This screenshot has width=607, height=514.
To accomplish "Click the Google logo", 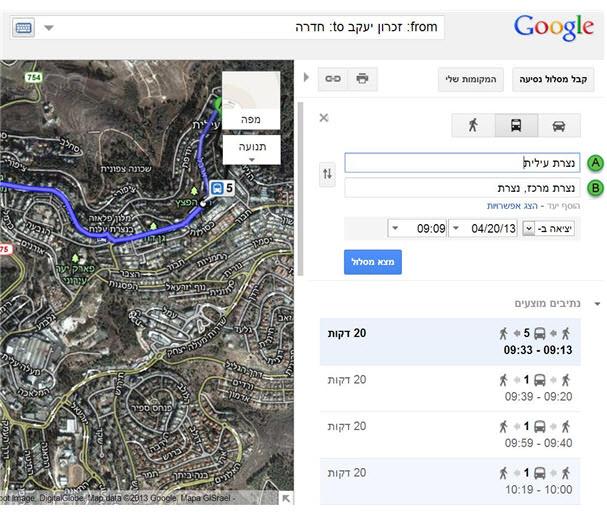I will (554, 27).
